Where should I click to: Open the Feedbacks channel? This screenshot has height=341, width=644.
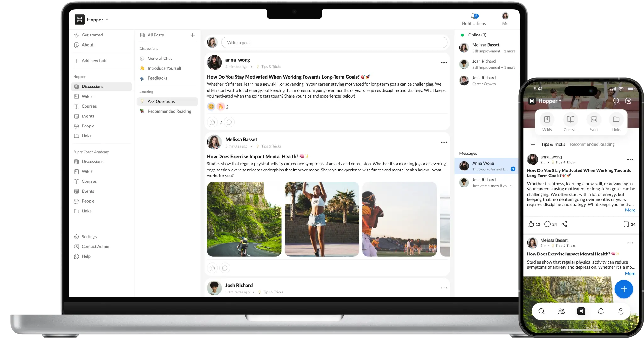tap(153, 78)
